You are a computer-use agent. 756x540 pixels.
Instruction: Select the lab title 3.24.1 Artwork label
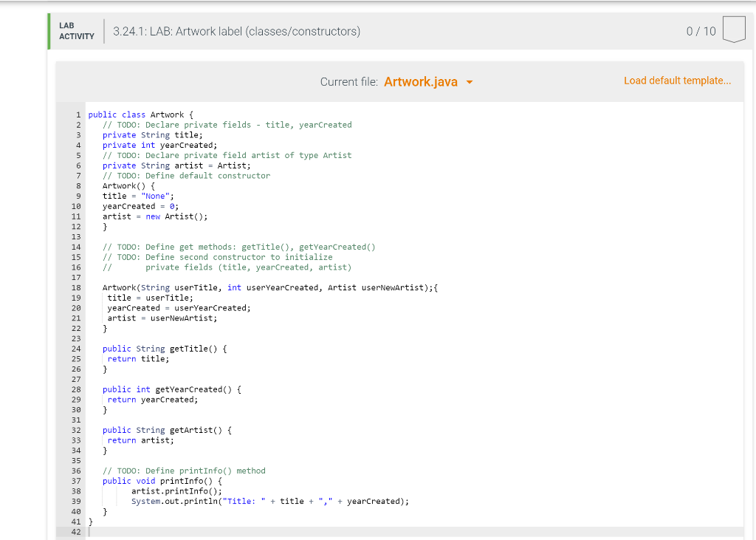tap(237, 31)
